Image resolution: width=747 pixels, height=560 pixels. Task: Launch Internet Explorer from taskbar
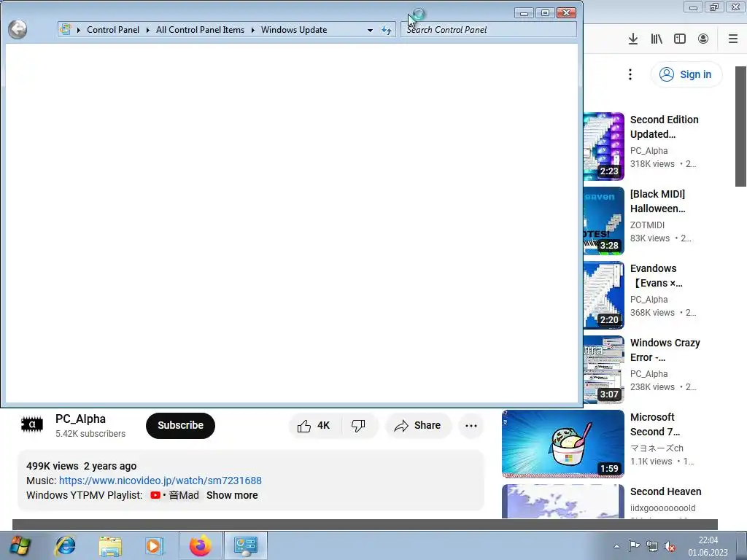click(65, 545)
